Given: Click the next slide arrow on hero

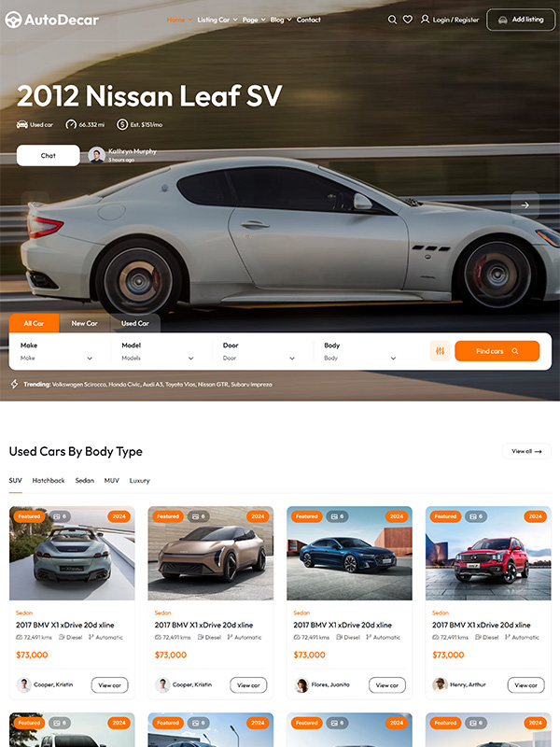Looking at the screenshot, I should [x=525, y=204].
